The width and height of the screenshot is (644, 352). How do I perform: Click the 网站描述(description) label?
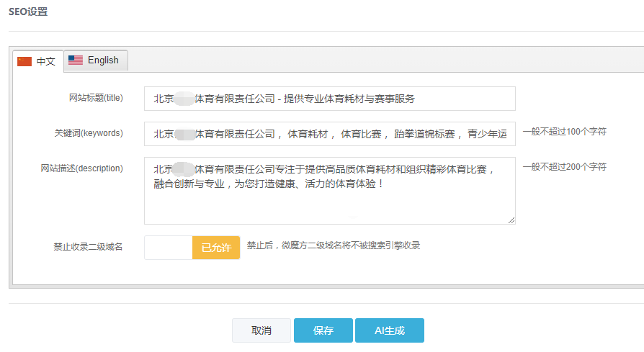pos(81,168)
